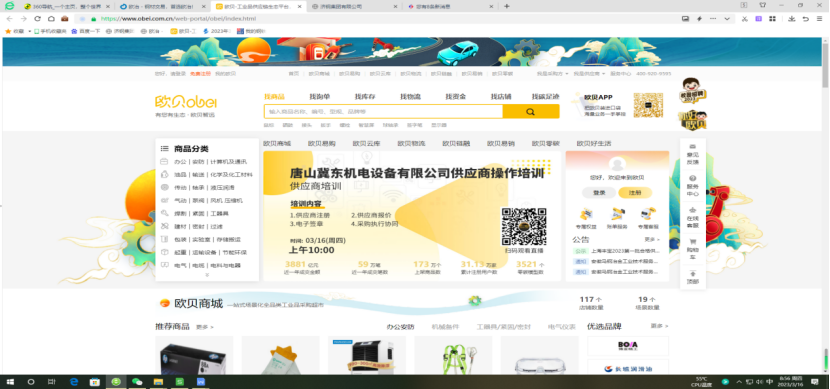Click the 专属客服 icon in login panel
830x389 pixels.
647,217
